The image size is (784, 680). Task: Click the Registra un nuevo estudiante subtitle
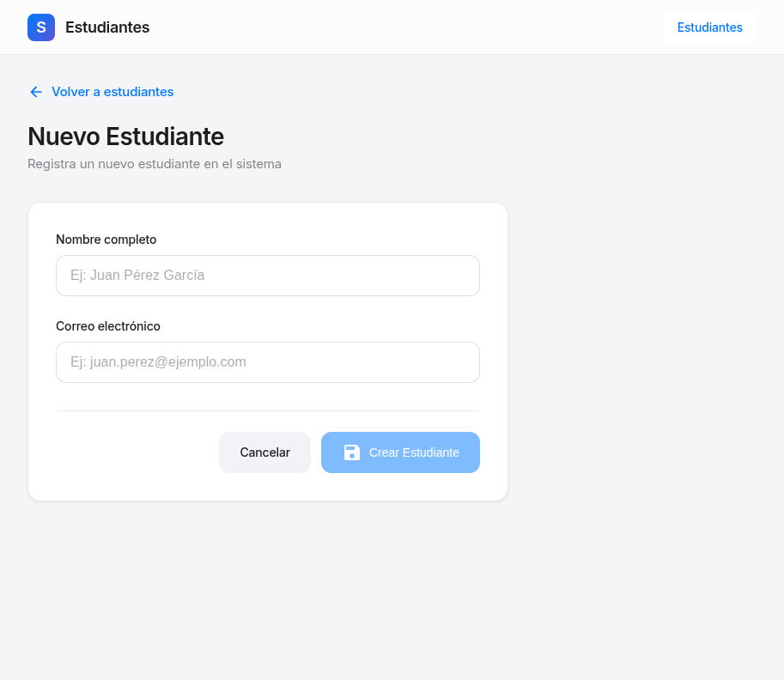point(155,164)
